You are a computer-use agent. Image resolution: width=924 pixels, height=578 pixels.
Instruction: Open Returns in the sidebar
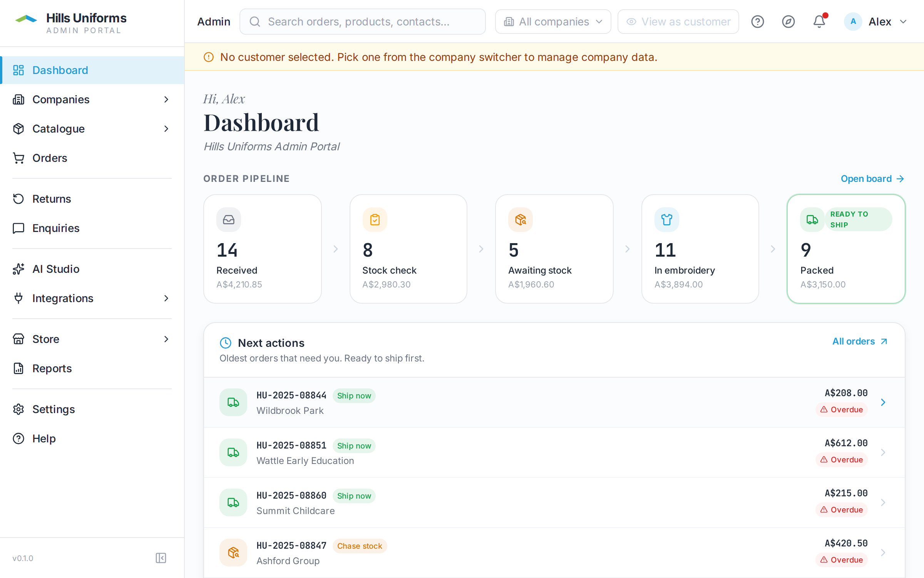tap(92, 199)
